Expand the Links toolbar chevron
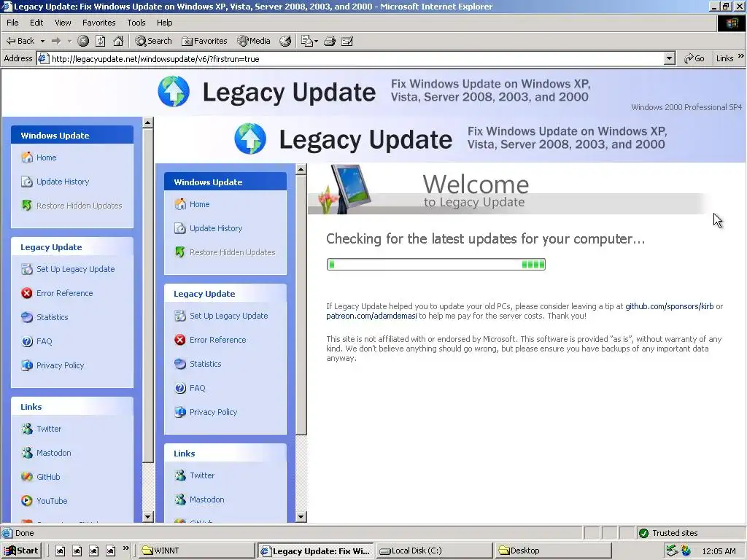This screenshot has height=560, width=747. 741,56
